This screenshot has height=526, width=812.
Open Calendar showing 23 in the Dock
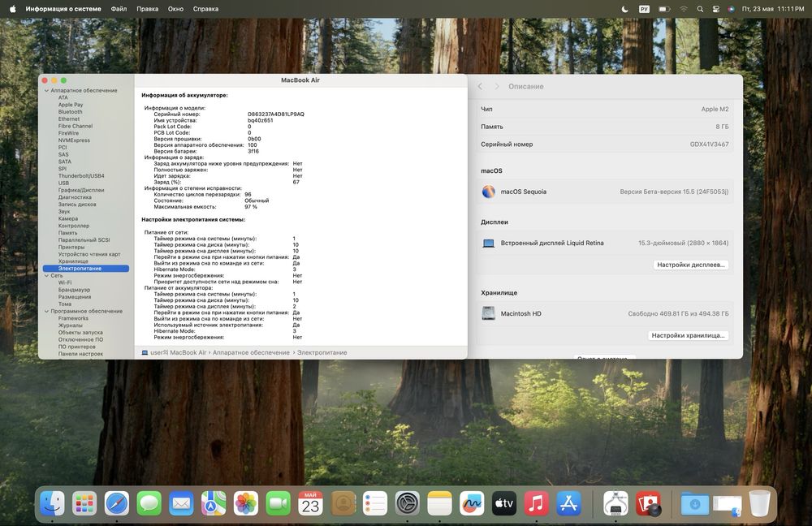310,503
